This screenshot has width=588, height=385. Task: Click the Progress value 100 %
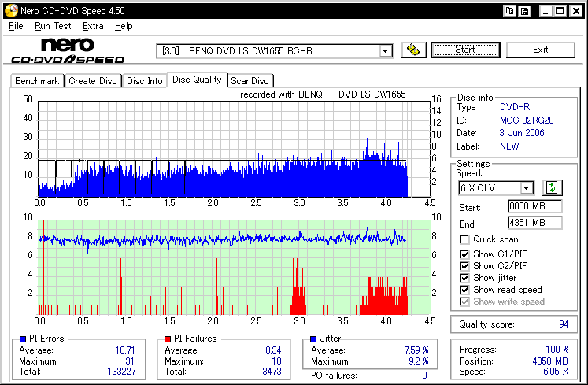557,350
